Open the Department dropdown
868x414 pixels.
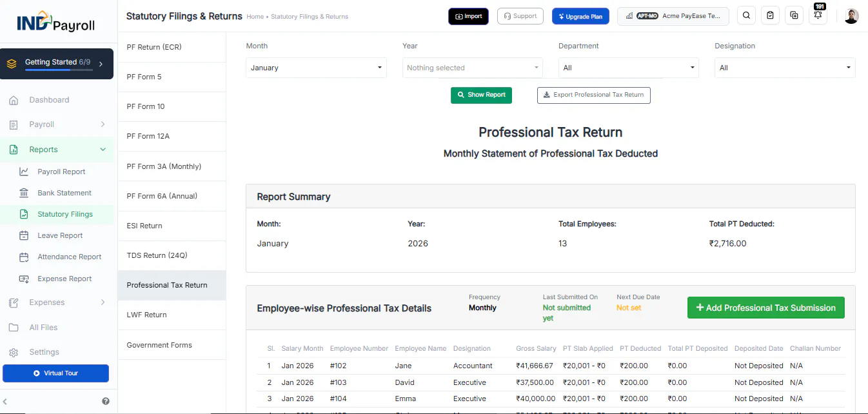click(x=629, y=68)
